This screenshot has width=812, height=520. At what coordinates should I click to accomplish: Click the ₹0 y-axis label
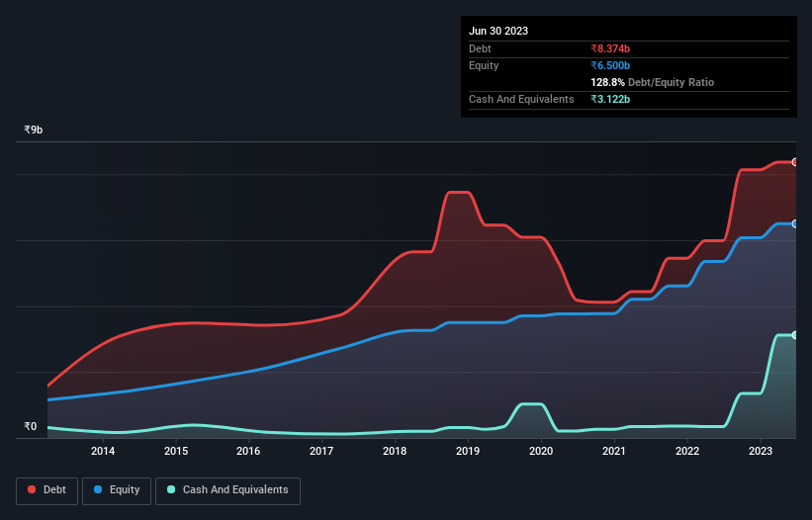(30, 426)
